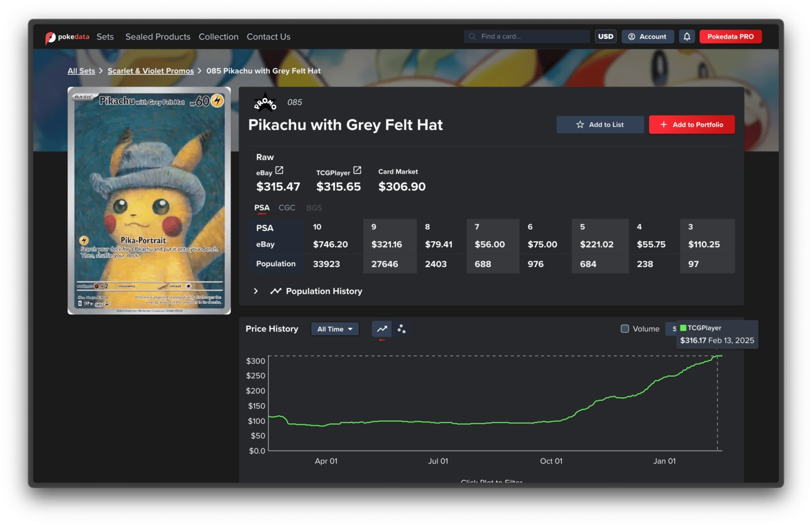Click Pokedata PRO button

(x=730, y=36)
